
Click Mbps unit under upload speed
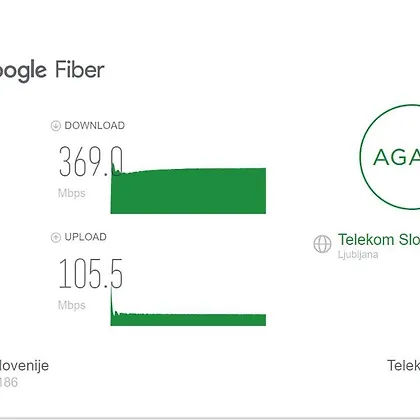click(x=72, y=305)
